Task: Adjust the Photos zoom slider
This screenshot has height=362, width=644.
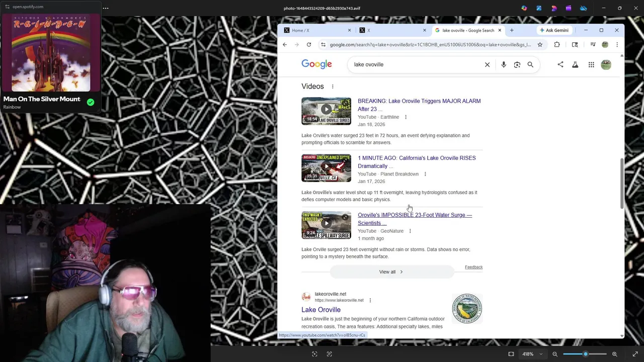Action: click(585, 354)
